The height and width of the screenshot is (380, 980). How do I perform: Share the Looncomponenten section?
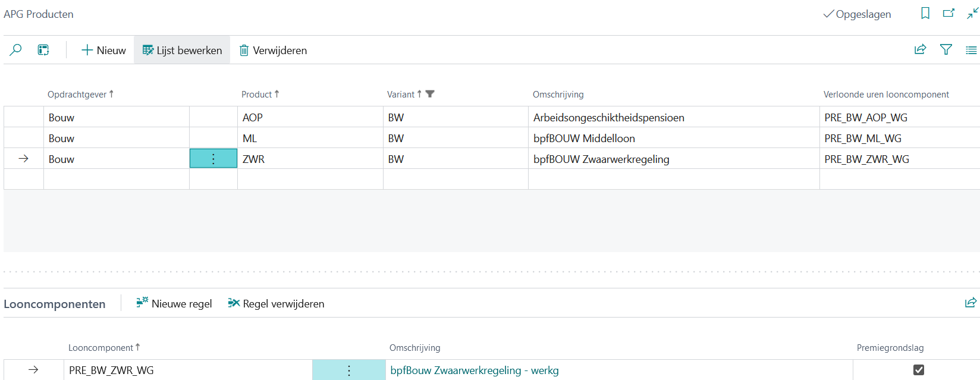970,303
